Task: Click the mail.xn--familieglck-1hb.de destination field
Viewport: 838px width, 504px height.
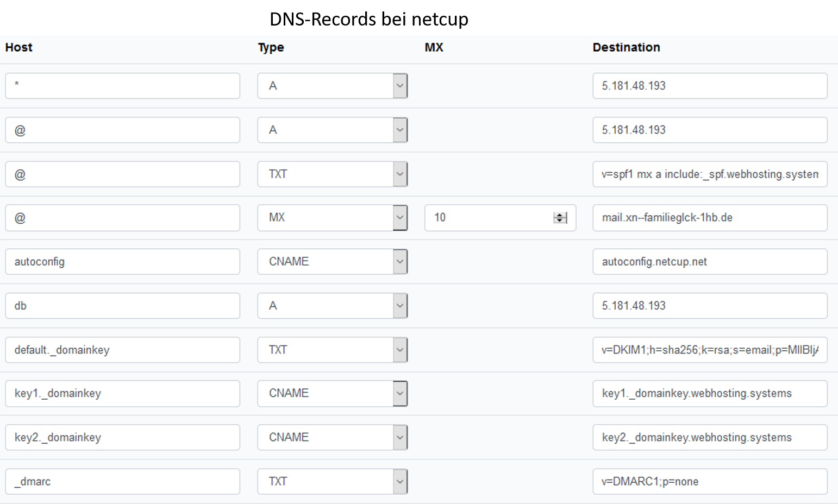Action: coord(710,218)
